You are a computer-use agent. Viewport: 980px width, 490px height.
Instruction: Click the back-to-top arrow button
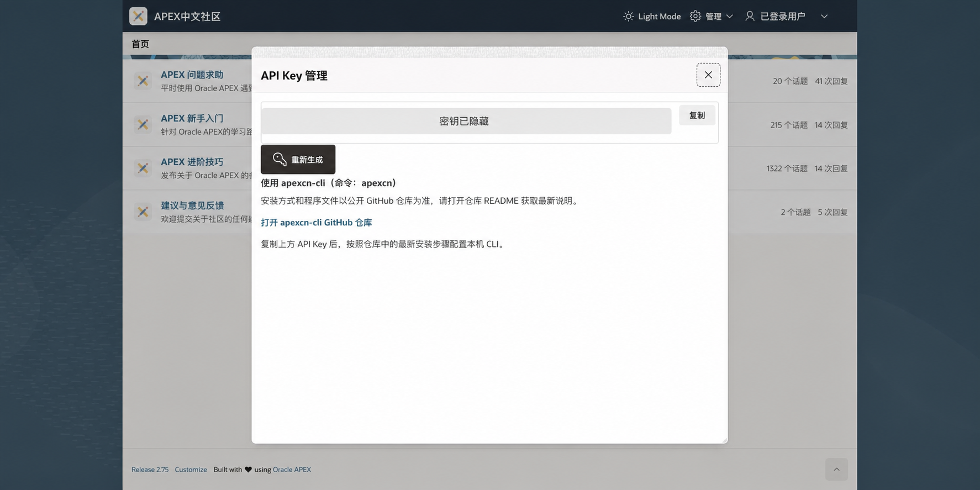pyautogui.click(x=836, y=470)
